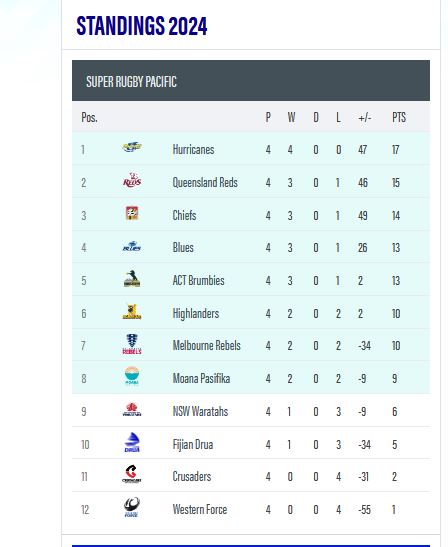Open the Western Force logo
The height and width of the screenshot is (547, 448).
point(132,507)
